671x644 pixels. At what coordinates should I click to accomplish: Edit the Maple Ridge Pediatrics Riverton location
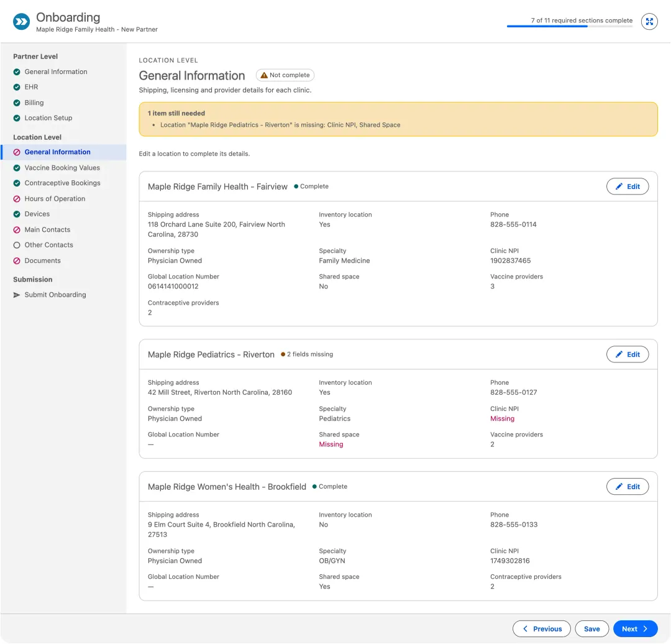click(x=628, y=354)
